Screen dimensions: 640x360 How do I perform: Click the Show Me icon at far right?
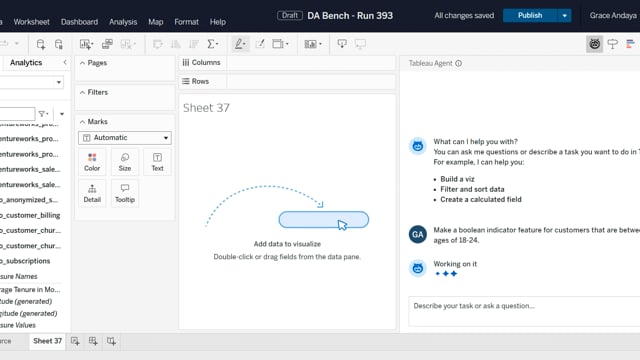630,44
